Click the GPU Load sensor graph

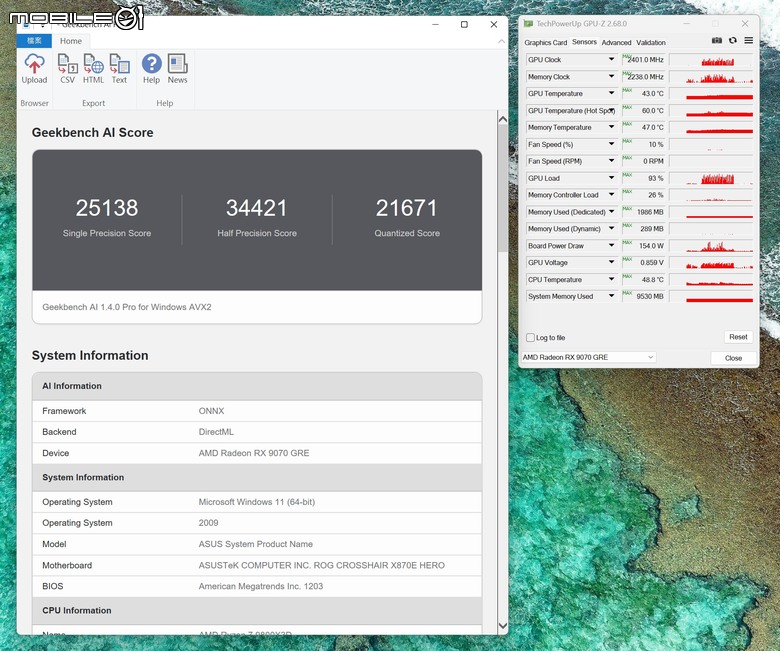point(711,178)
